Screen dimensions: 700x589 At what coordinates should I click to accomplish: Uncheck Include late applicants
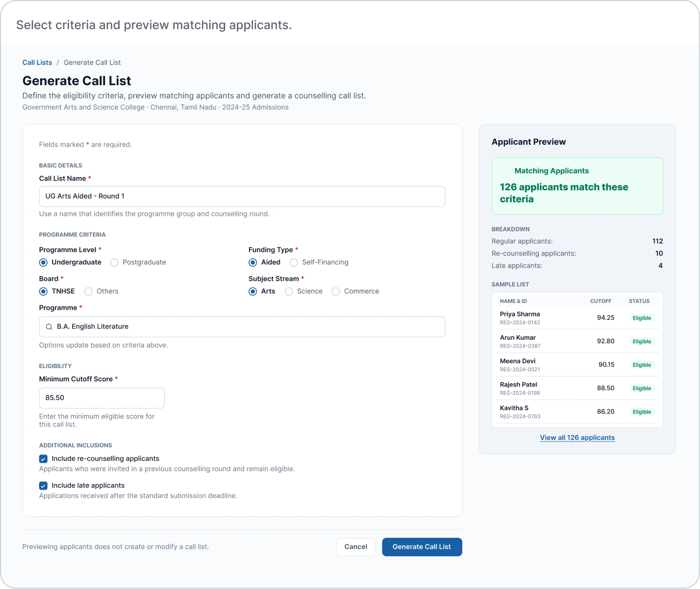click(x=43, y=486)
